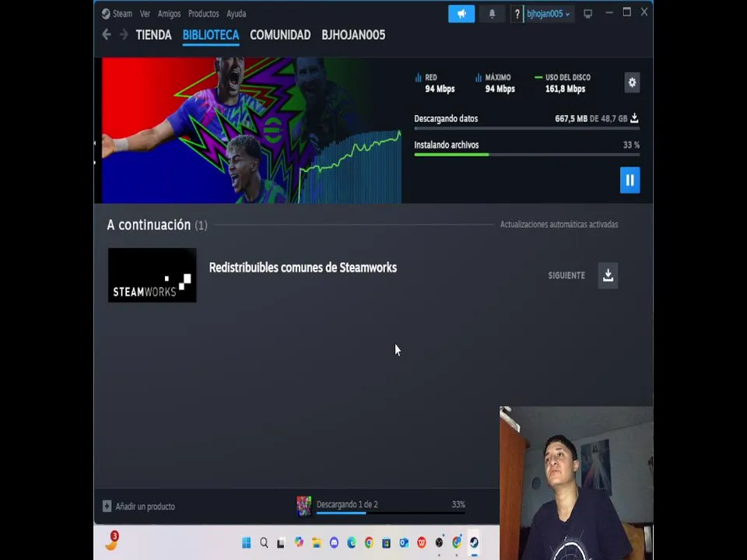This screenshot has height=560, width=747.
Task: Open OBS Studio from the taskbar
Action: pyautogui.click(x=439, y=542)
